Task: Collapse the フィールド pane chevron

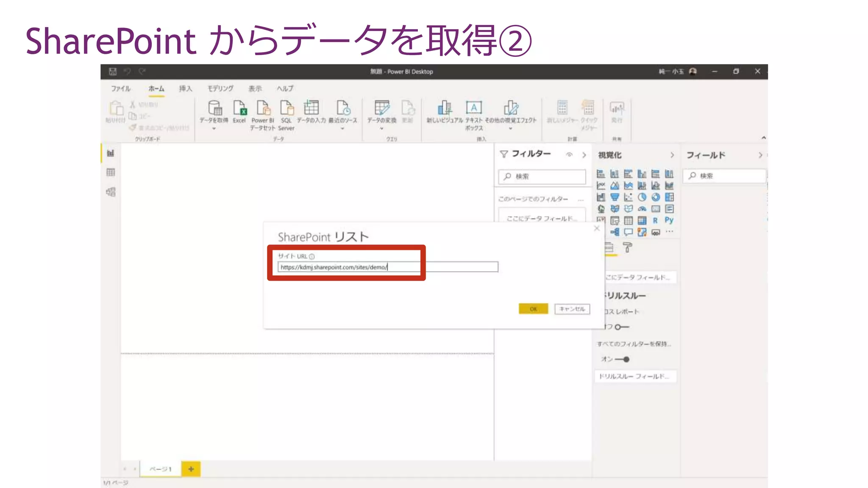Action: click(760, 155)
